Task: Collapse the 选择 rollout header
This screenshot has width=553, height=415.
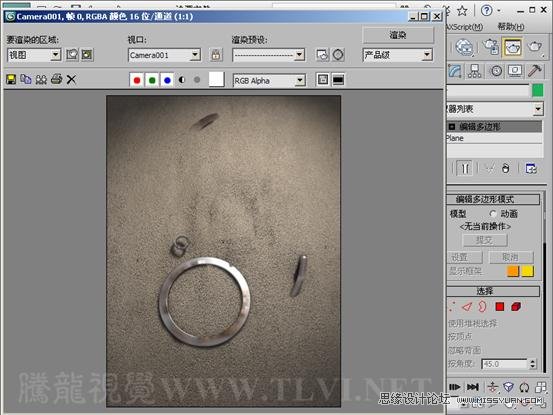Action: tap(493, 291)
